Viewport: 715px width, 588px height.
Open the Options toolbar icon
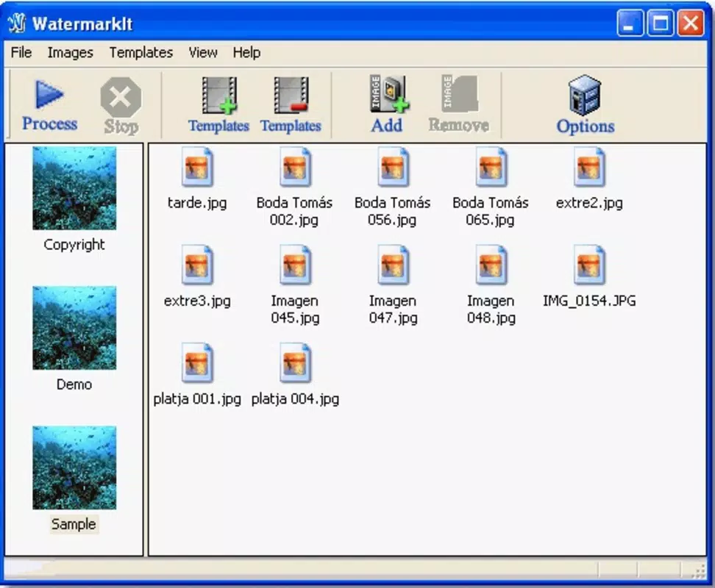[585, 94]
